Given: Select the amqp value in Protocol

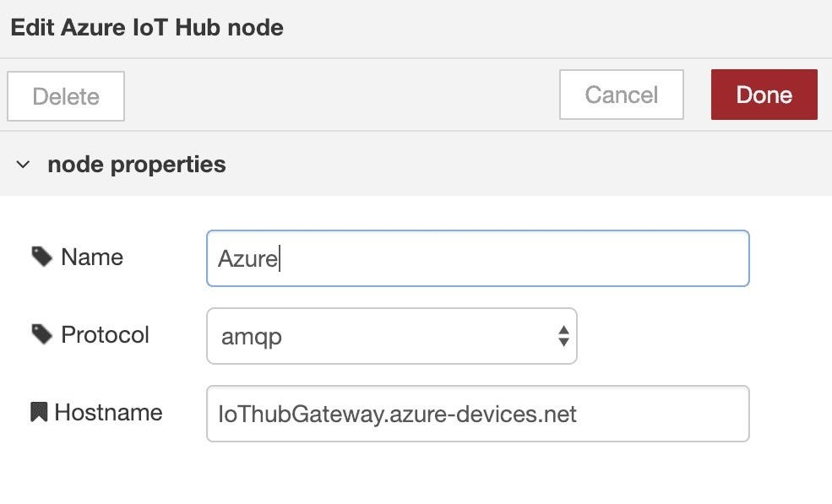Looking at the screenshot, I should pyautogui.click(x=252, y=337).
